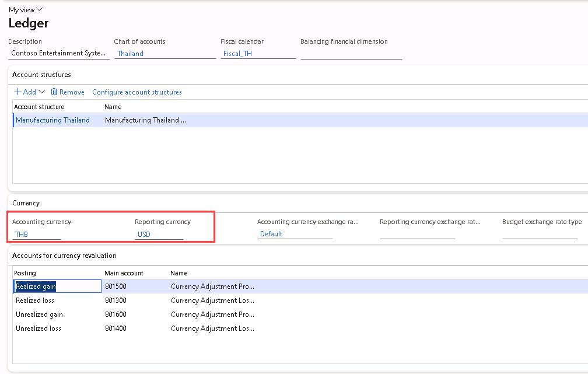Click the Description input field
588x374 pixels.
[x=59, y=54]
